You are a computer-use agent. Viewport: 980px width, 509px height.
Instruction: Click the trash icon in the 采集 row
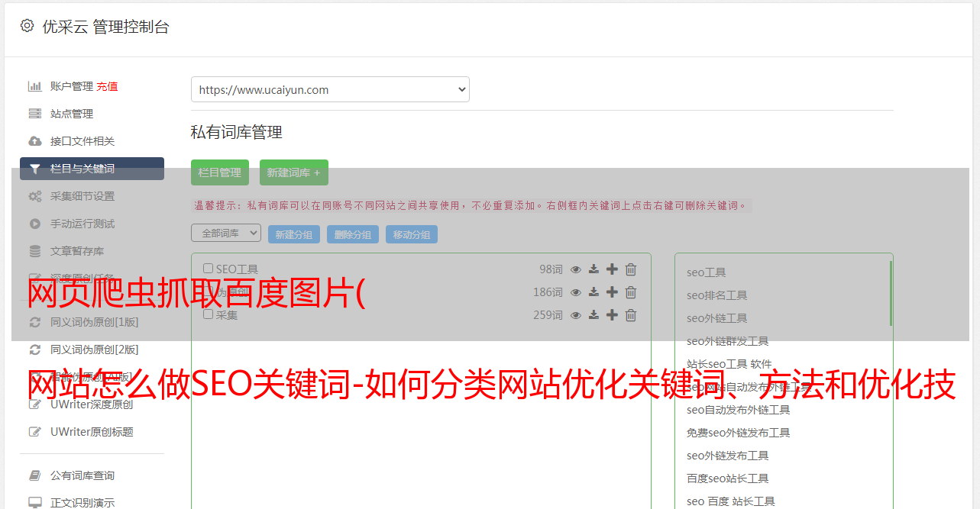[x=631, y=315]
